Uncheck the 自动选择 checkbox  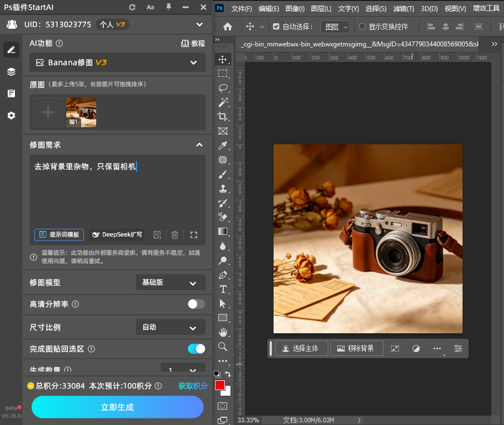coord(276,27)
